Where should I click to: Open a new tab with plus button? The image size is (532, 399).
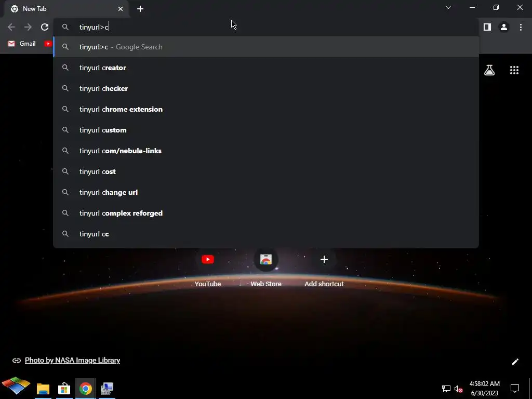[140, 9]
